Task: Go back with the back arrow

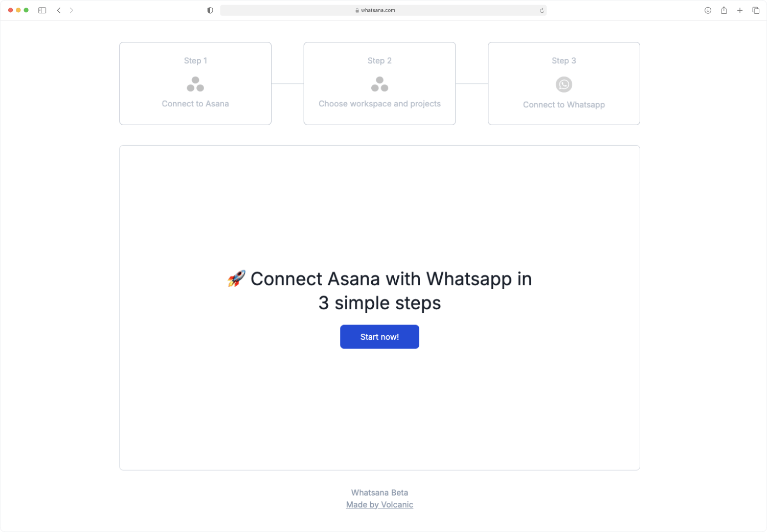Action: pos(59,10)
